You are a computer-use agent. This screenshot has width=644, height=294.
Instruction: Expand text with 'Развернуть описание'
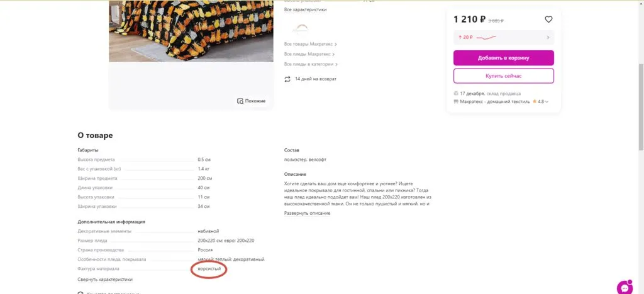tap(307, 213)
